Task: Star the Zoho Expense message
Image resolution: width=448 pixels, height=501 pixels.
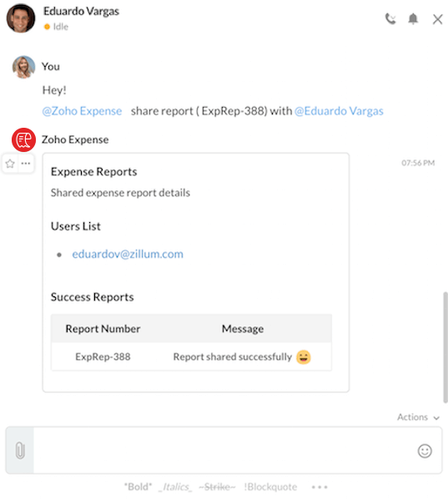Action: point(10,164)
